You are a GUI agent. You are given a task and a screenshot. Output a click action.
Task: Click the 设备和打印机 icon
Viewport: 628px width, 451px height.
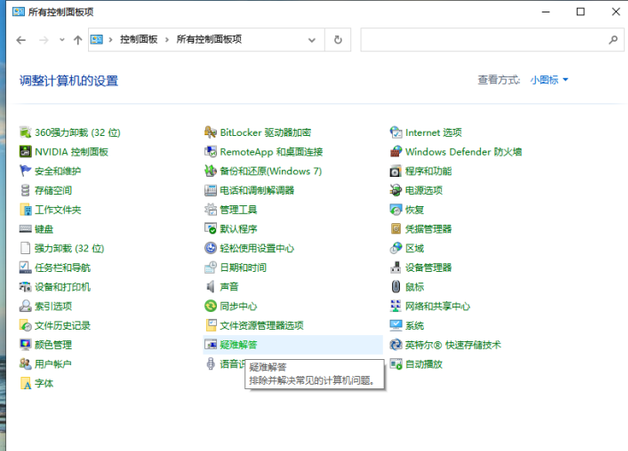tap(25, 287)
